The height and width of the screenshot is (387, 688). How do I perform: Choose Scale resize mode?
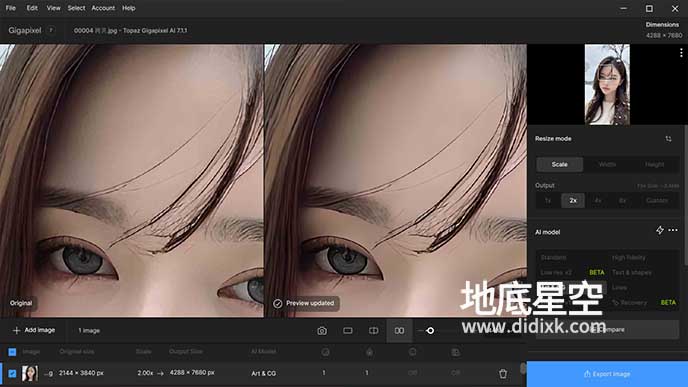coord(559,165)
